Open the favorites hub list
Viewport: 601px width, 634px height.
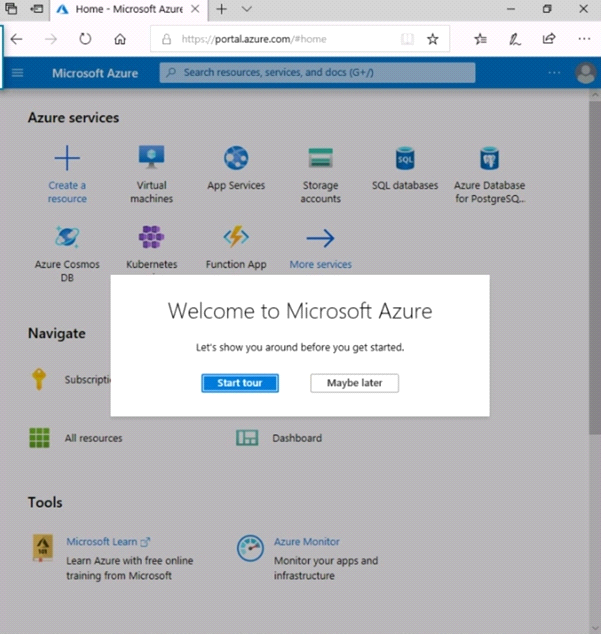[480, 39]
